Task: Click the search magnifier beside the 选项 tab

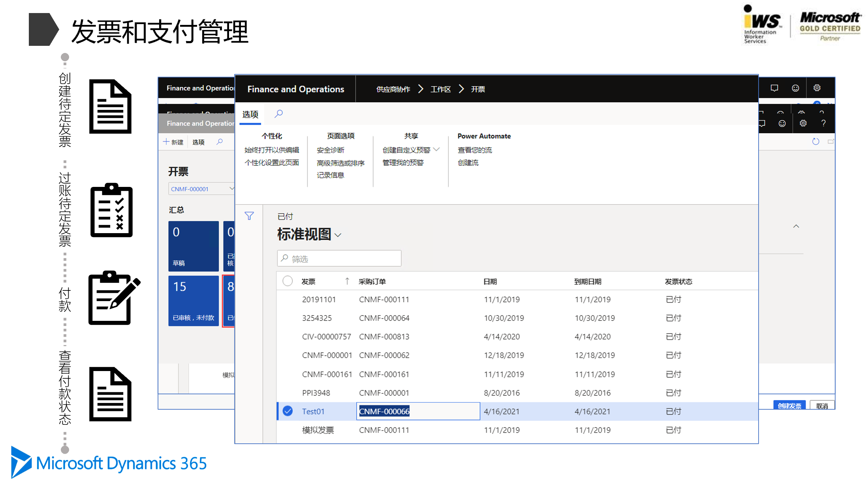Action: pyautogui.click(x=279, y=114)
